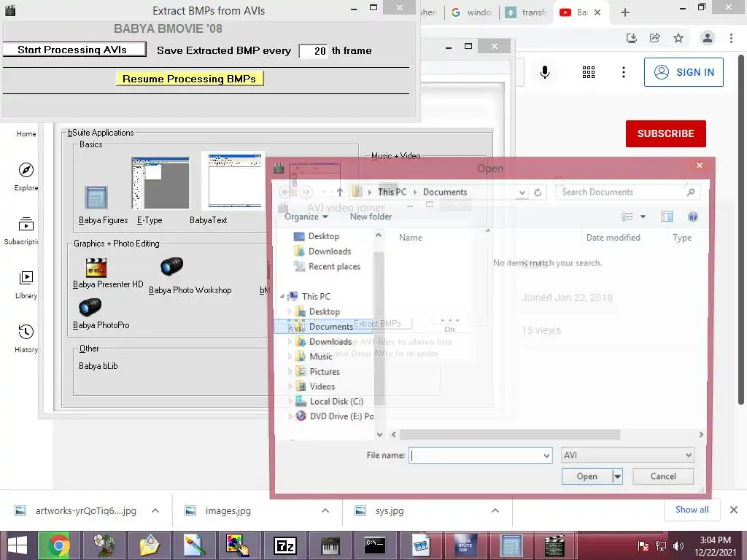
Task: Open the Chrome profile avatar icon
Action: [708, 38]
